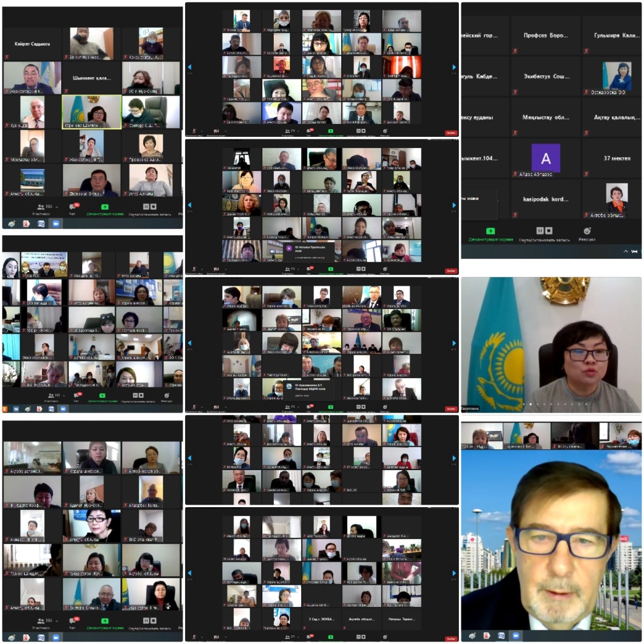This screenshot has height=644, width=644.
Task: Expand system tray chevron in top-right window
Action: click(x=626, y=251)
